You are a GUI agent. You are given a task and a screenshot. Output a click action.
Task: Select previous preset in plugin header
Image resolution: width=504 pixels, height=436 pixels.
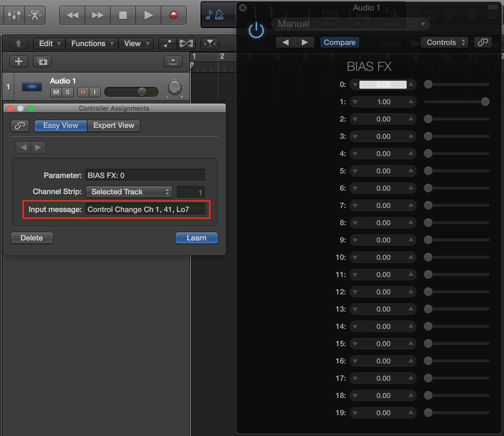(x=285, y=43)
